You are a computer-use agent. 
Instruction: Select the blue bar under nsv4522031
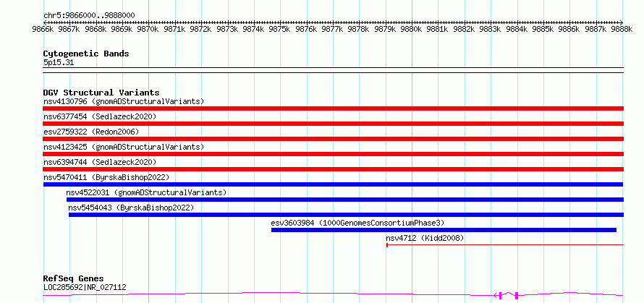(x=345, y=200)
